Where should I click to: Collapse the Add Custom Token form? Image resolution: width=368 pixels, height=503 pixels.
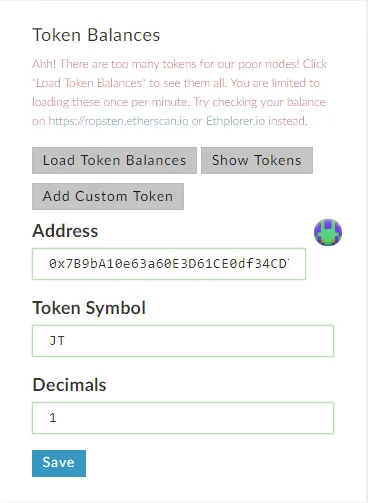(x=108, y=196)
